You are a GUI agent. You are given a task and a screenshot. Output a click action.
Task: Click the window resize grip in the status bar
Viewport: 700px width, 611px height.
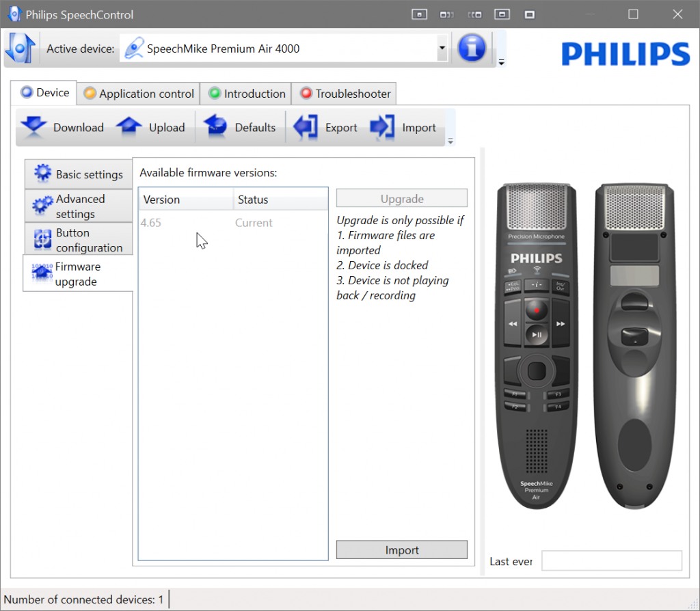point(692,603)
